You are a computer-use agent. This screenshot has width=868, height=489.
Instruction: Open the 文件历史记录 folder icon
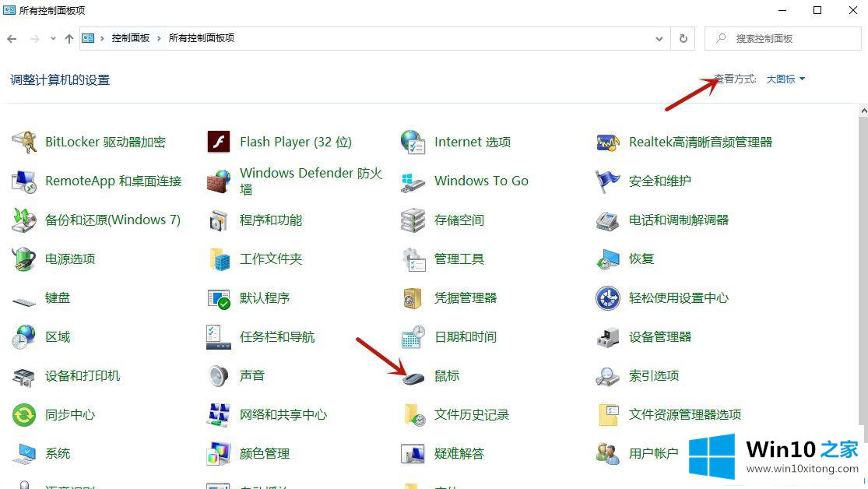pos(414,415)
